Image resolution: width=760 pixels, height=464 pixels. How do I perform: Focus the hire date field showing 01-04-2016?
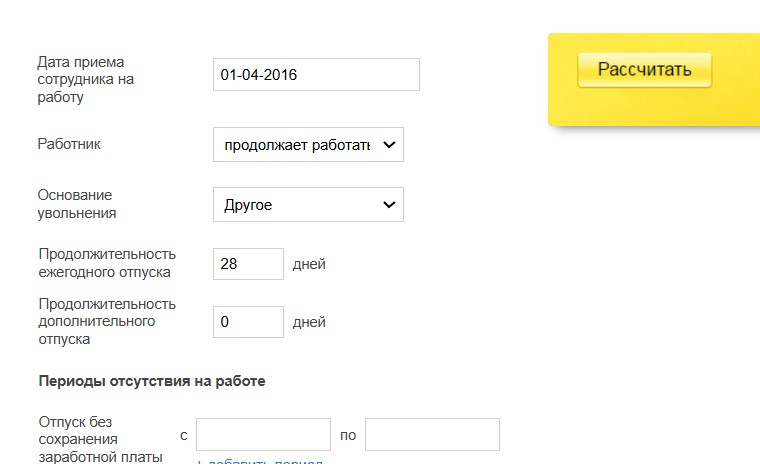pos(316,75)
